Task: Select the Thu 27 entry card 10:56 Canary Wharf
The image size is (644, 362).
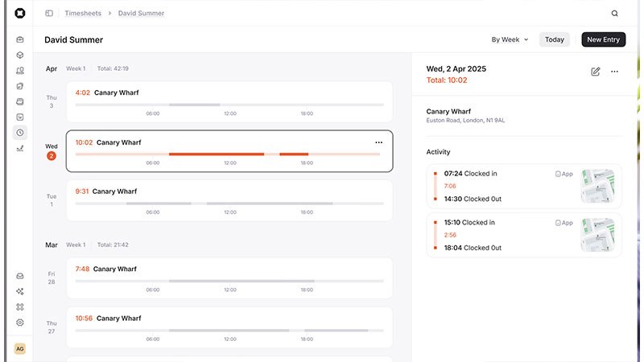Action: 229,327
